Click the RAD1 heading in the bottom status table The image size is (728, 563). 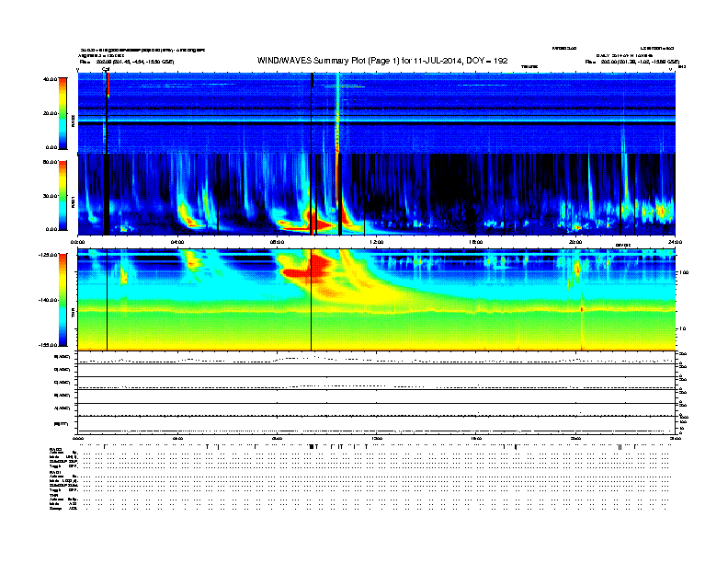click(x=55, y=473)
